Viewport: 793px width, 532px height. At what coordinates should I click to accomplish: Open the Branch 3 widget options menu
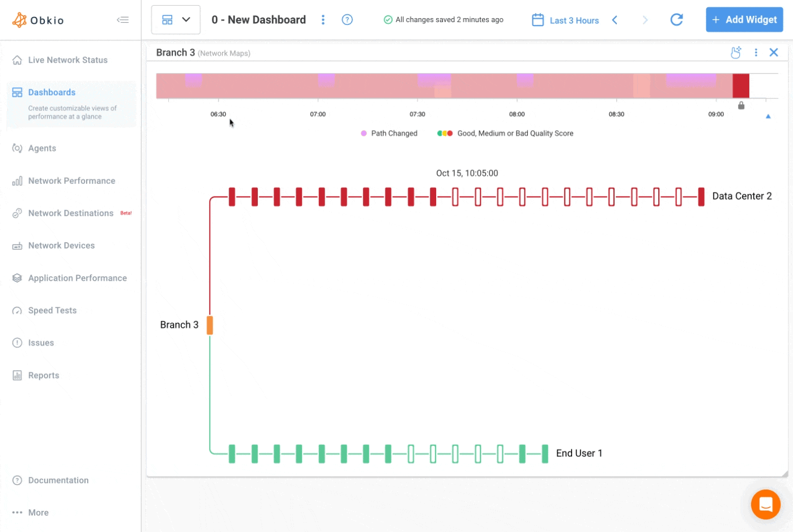click(756, 52)
